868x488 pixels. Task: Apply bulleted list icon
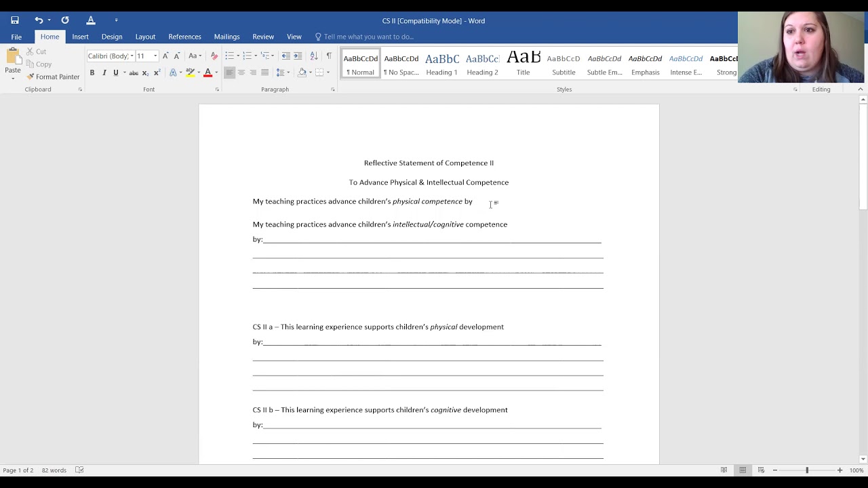tap(229, 56)
